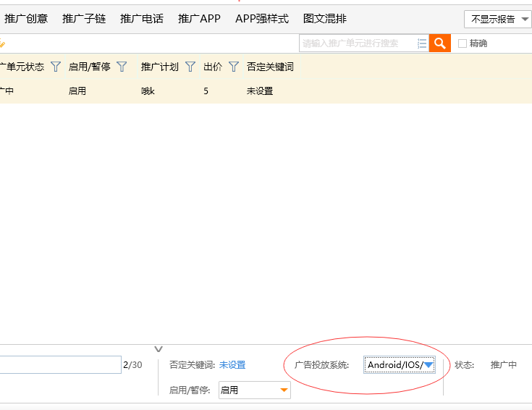The image size is (532, 410).
Task: Open filter funnel next to 出价
Action: click(234, 67)
